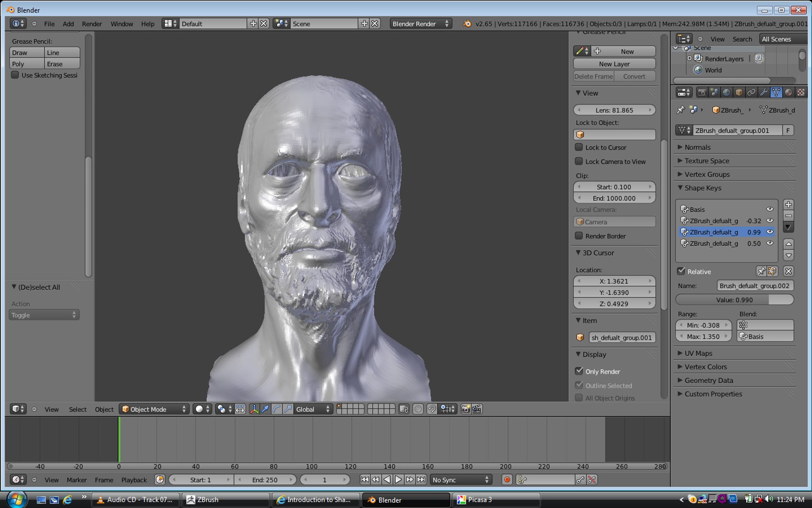812x508 pixels.
Task: Toggle the 3D manipulator axes icon
Action: pos(254,409)
